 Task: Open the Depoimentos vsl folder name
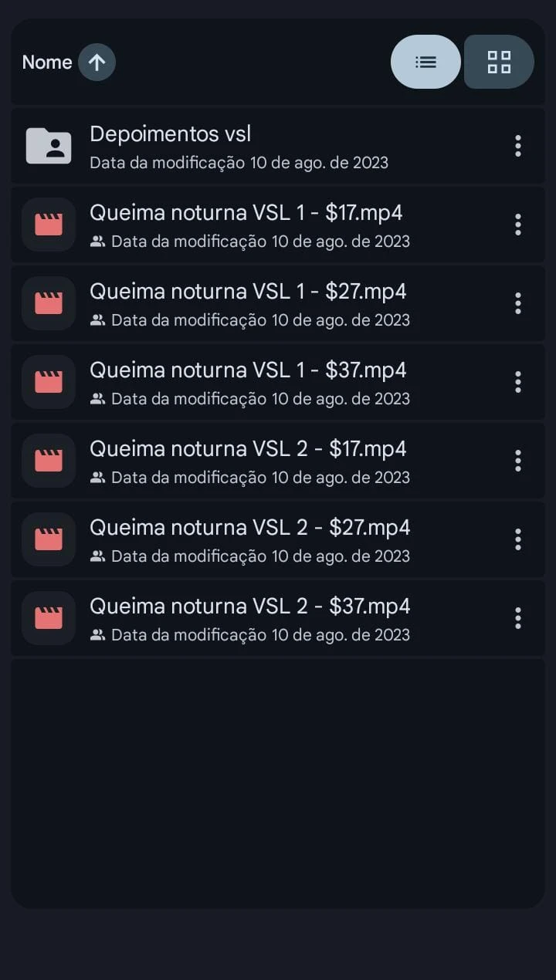[x=170, y=134]
